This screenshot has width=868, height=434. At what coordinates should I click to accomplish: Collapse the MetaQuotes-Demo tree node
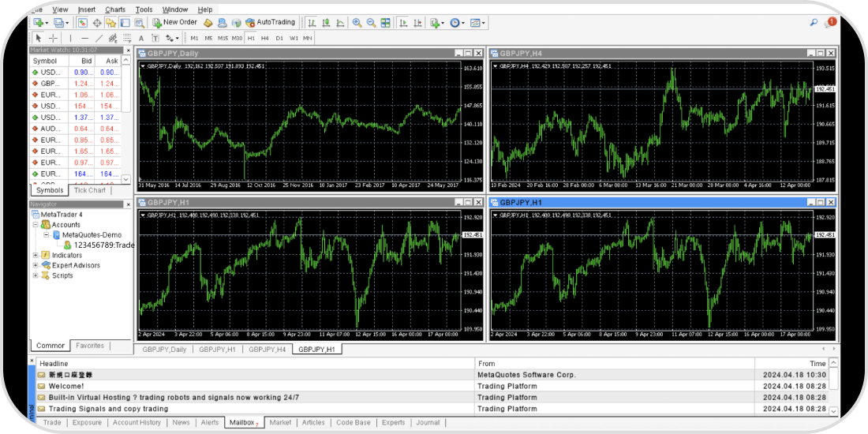tap(47, 234)
